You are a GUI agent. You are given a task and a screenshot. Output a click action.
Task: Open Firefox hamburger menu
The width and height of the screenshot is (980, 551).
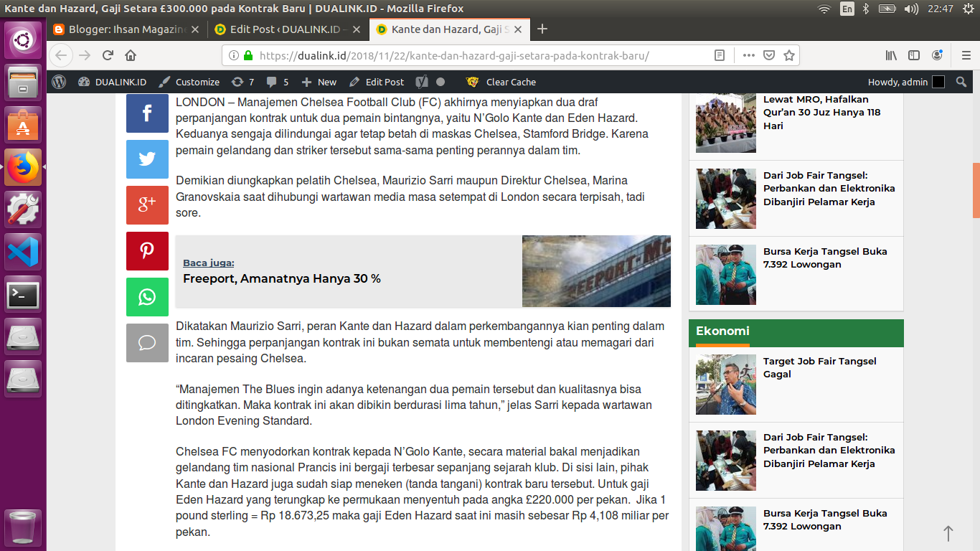(x=966, y=55)
